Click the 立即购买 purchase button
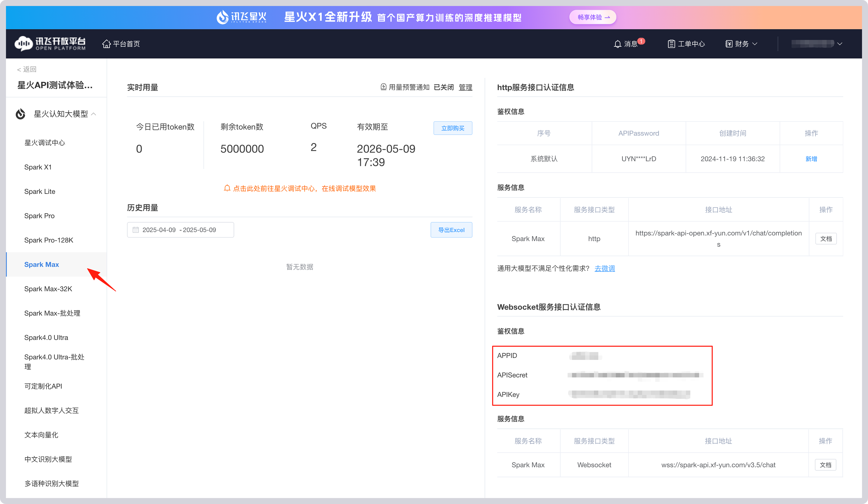868x504 pixels. pos(453,128)
